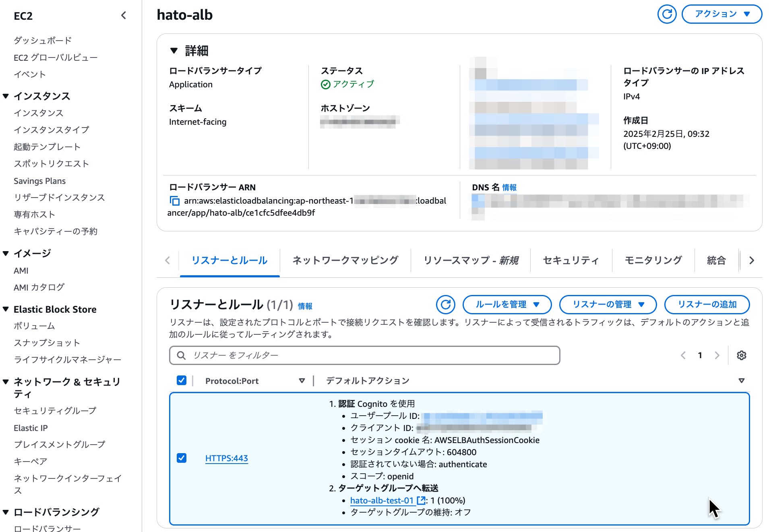Focus the リスナー をフィルター search field

pos(365,355)
